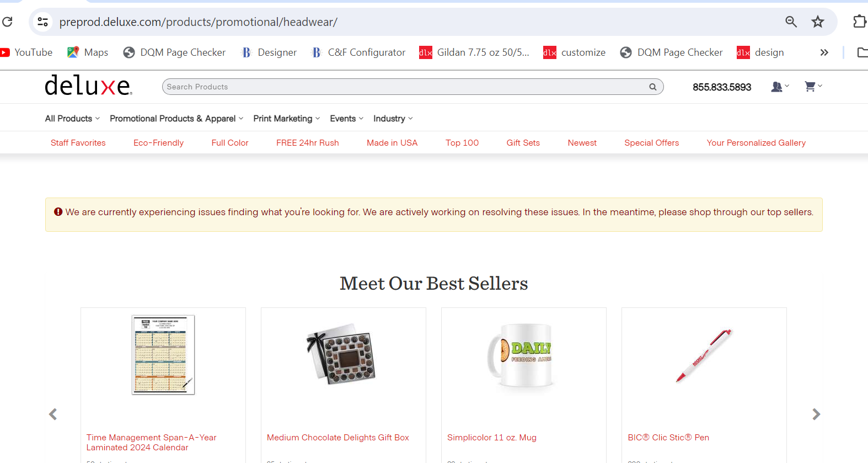Expand the All Products dropdown

click(x=72, y=119)
